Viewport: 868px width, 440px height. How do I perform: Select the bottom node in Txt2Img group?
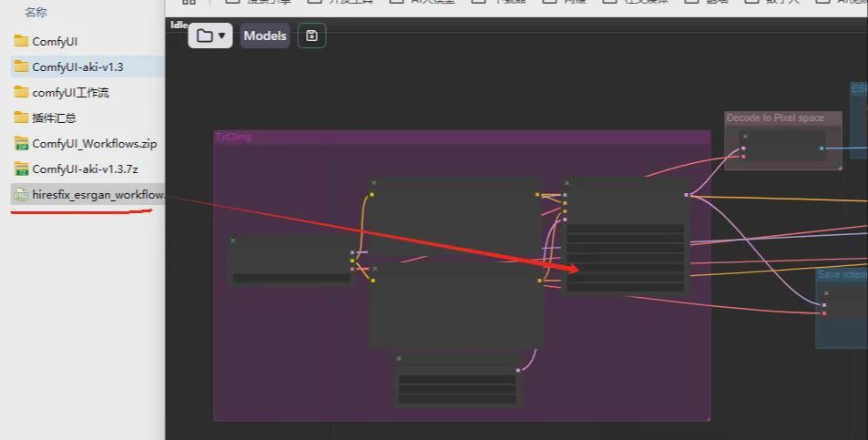457,382
